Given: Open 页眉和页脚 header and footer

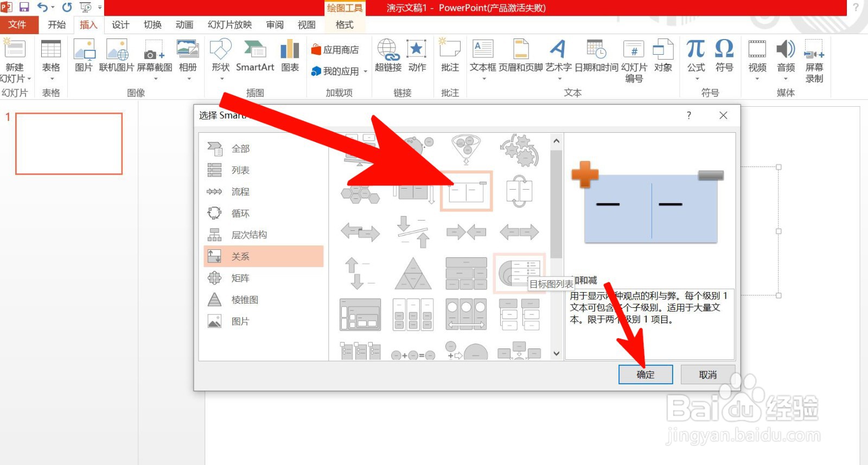Looking at the screenshot, I should tap(521, 56).
